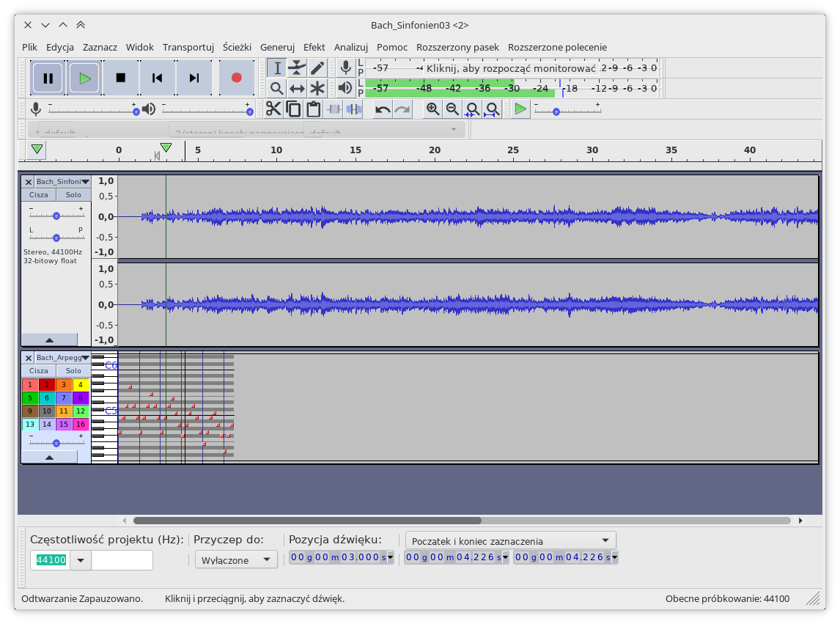This screenshot has height=624, width=840.
Task: Open the Edycja menu
Action: coord(60,47)
